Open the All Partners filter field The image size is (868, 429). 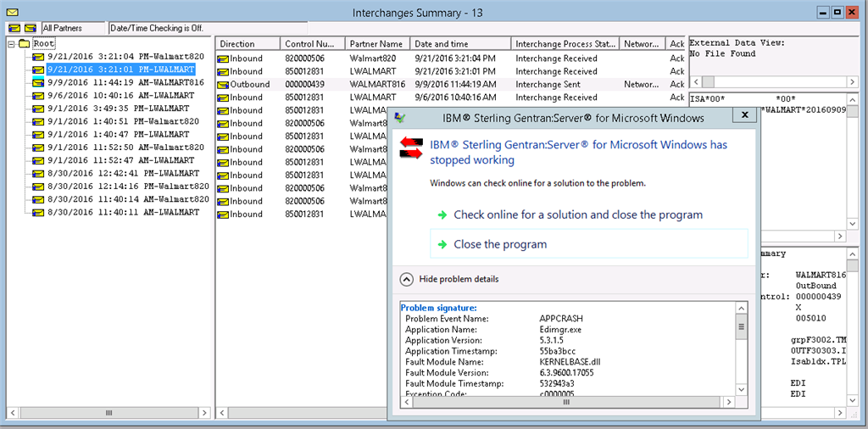tap(73, 28)
